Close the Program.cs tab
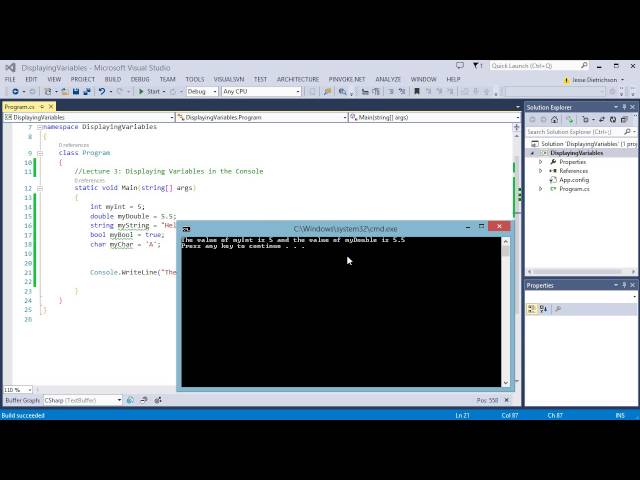The image size is (640, 480). click(x=51, y=107)
